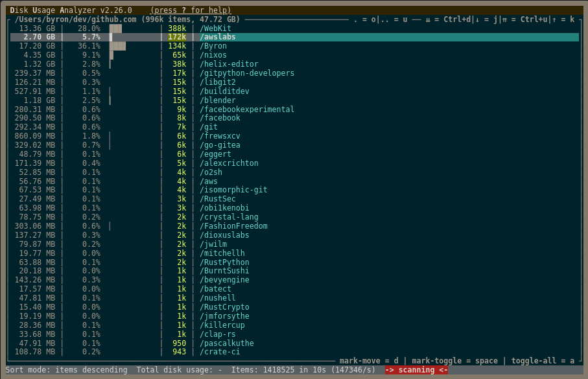Click the Disk Usage Analyzer v2.26.0 title

(x=71, y=10)
